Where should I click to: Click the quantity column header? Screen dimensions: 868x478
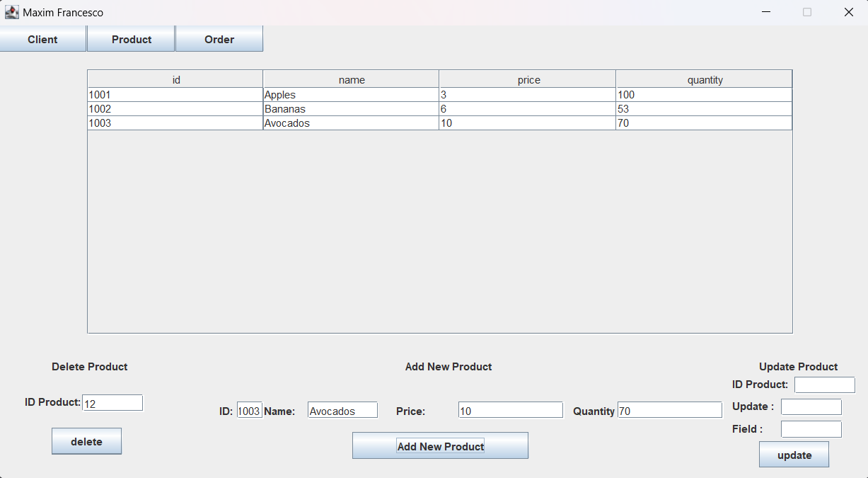[x=705, y=80]
